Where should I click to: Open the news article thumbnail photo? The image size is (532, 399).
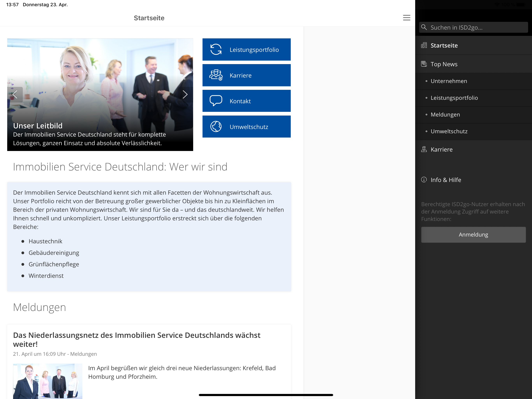[48, 381]
